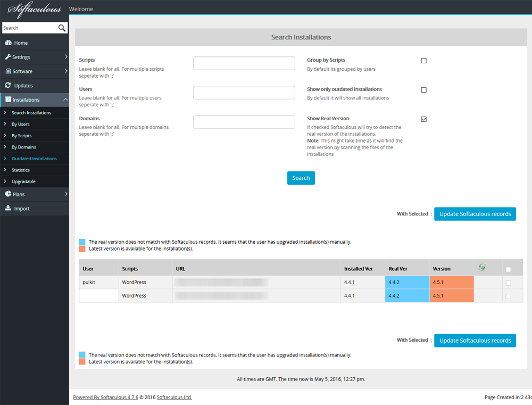This screenshot has width=532, height=405.
Task: Open the Import menu entry
Action: [34, 209]
